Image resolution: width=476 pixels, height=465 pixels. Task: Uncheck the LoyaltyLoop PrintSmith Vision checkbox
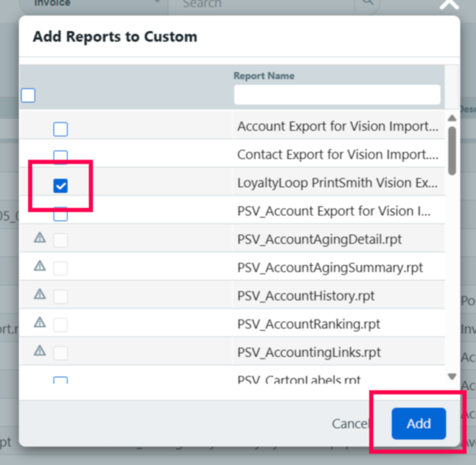(x=61, y=186)
